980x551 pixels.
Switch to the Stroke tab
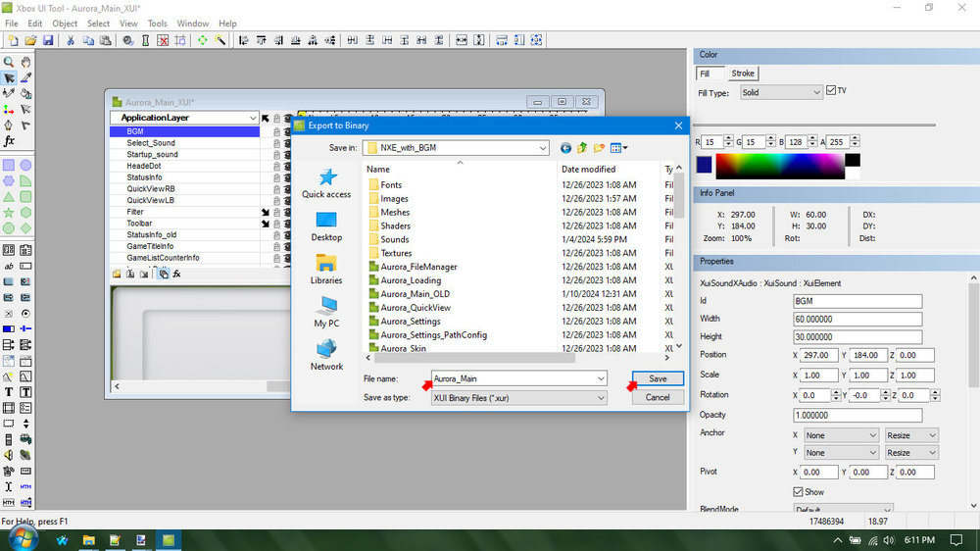point(743,74)
